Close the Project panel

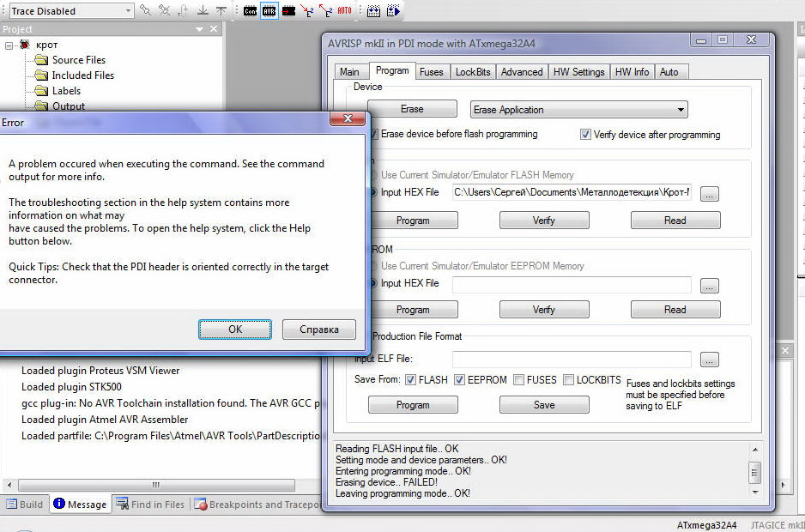click(x=214, y=29)
